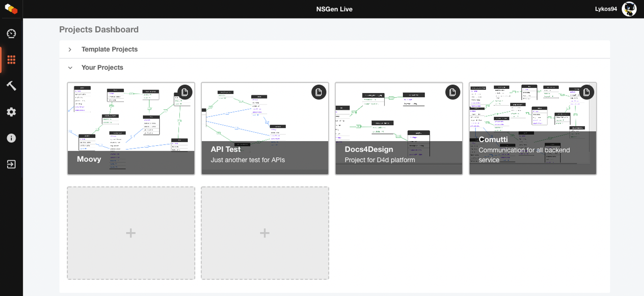This screenshot has height=296, width=644.
Task: Click the second empty plus project slot
Action: click(265, 233)
